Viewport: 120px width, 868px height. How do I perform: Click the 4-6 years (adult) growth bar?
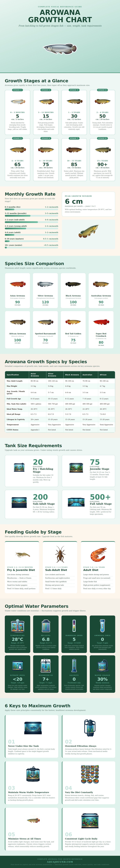(x=31, y=235)
